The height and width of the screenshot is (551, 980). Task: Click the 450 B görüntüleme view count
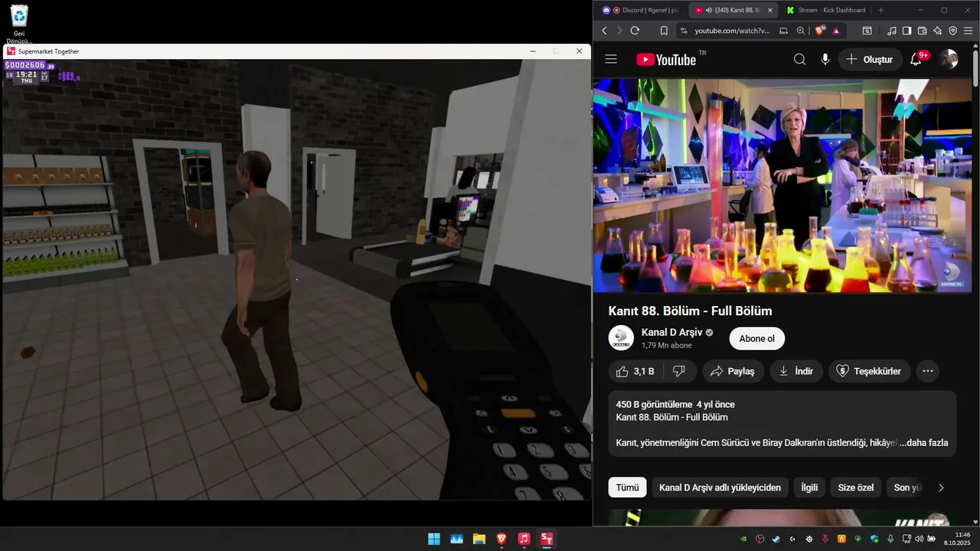(655, 404)
